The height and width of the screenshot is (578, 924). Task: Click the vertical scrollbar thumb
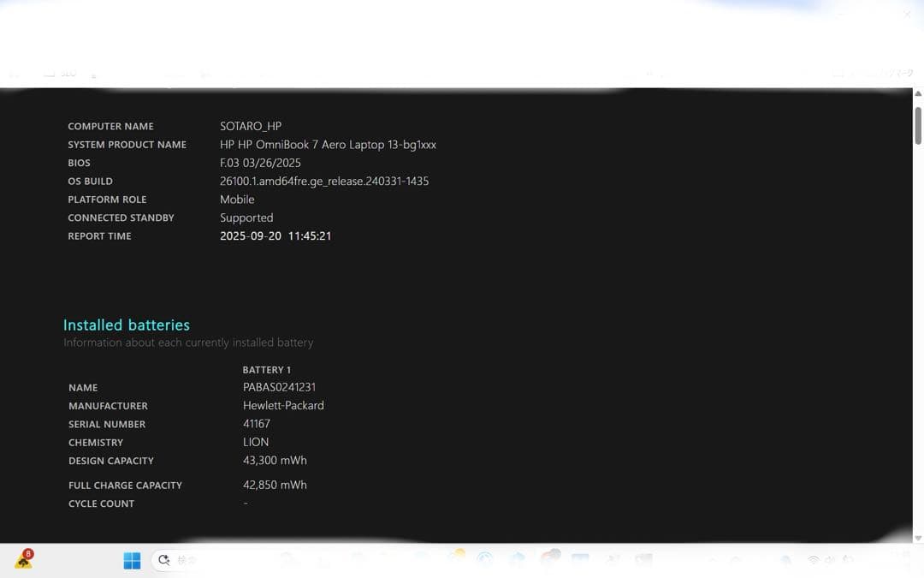point(918,124)
